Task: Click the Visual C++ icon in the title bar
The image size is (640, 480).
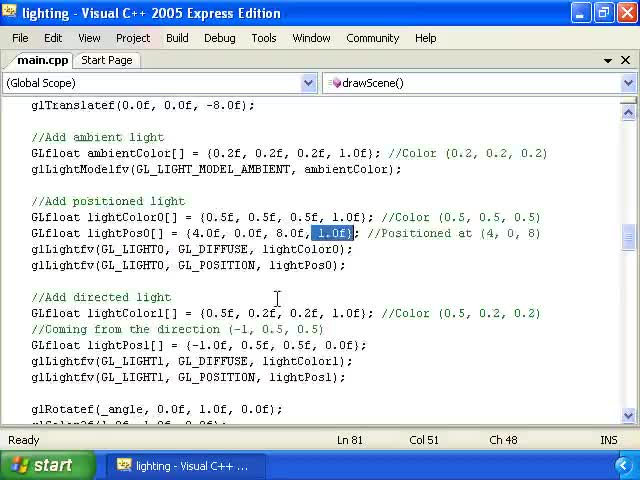Action: click(9, 12)
